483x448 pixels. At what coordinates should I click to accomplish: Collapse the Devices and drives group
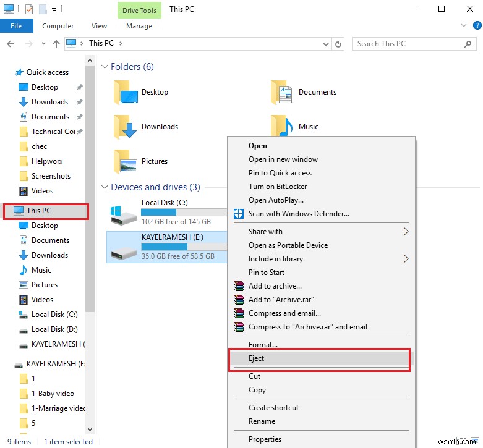coord(105,187)
